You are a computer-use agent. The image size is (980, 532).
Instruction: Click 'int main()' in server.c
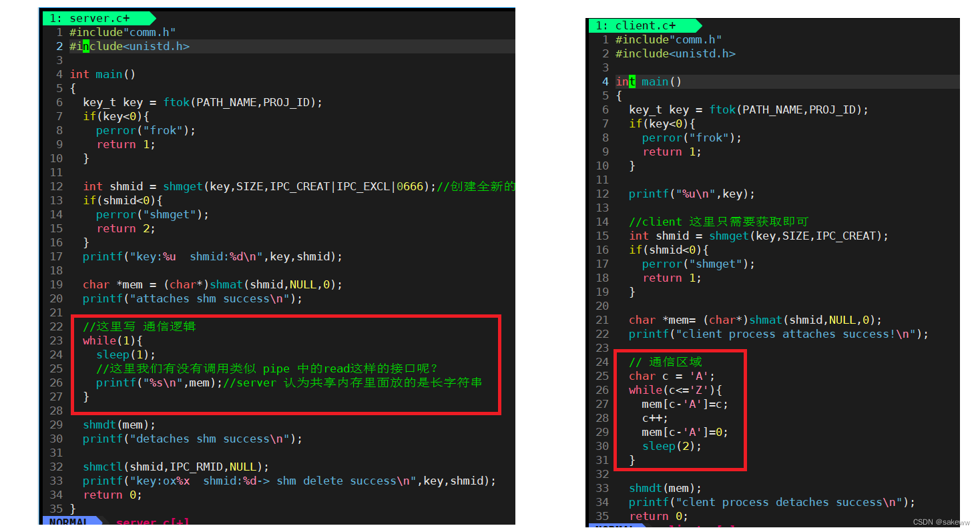pyautogui.click(x=103, y=74)
